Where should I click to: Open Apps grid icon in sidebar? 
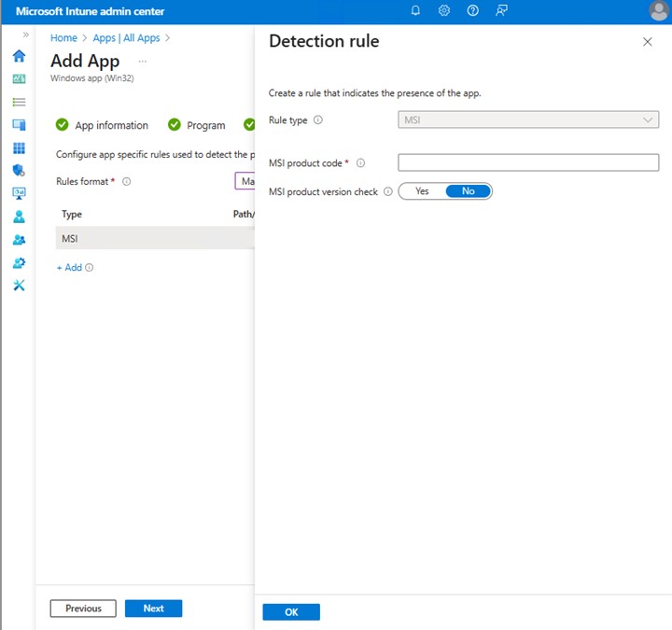(19, 148)
